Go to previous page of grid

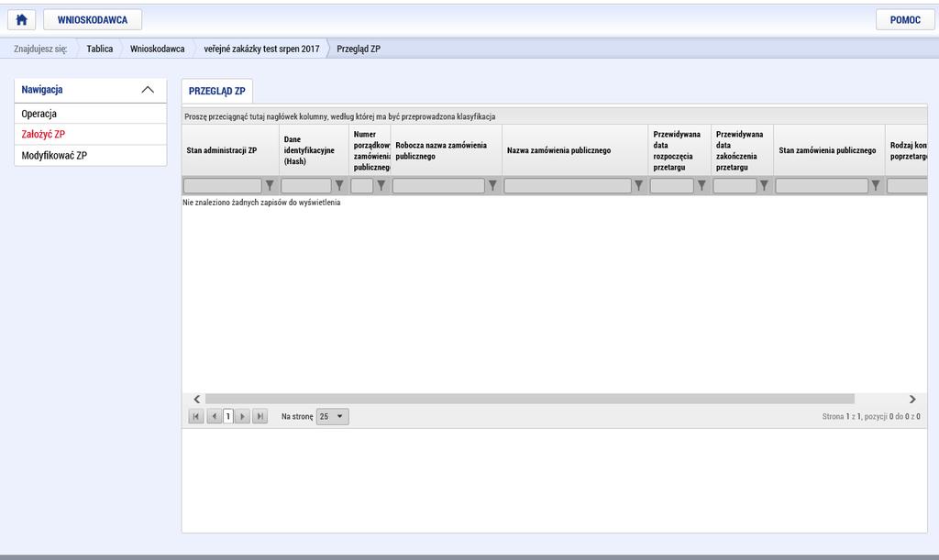point(214,416)
